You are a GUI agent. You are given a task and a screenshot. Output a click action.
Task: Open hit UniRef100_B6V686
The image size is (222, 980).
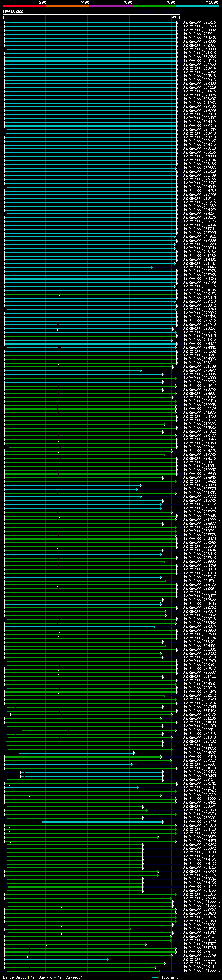(199, 57)
